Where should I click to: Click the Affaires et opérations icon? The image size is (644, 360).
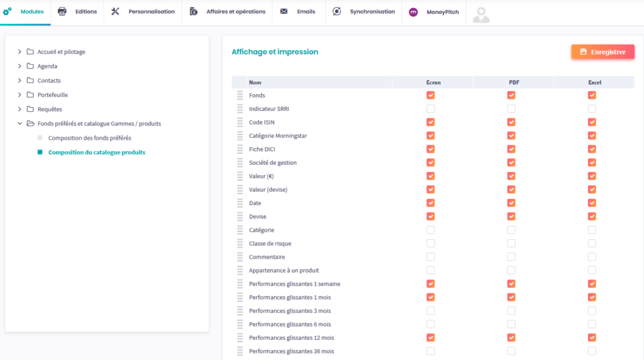[194, 12]
